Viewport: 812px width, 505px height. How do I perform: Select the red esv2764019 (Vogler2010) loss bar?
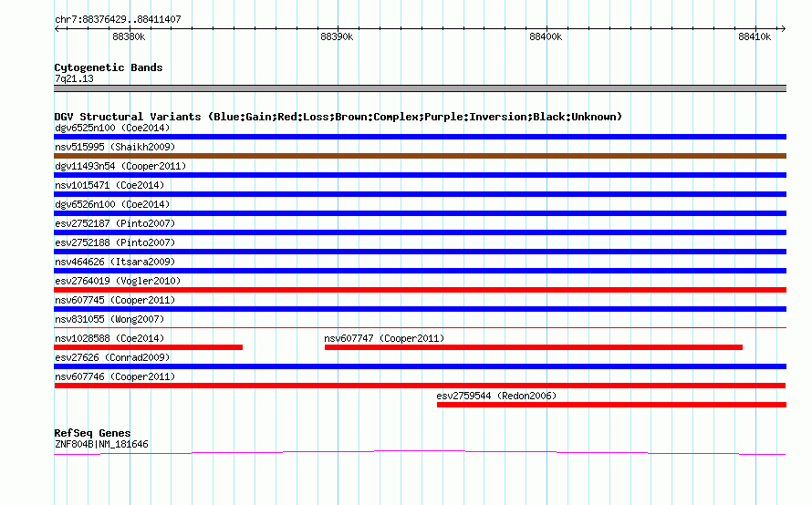click(x=420, y=290)
